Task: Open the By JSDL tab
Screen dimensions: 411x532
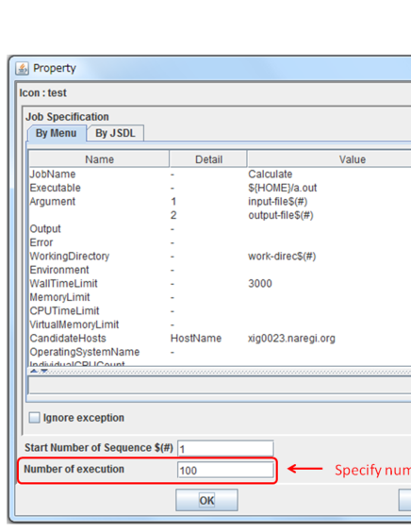Action: [115, 133]
